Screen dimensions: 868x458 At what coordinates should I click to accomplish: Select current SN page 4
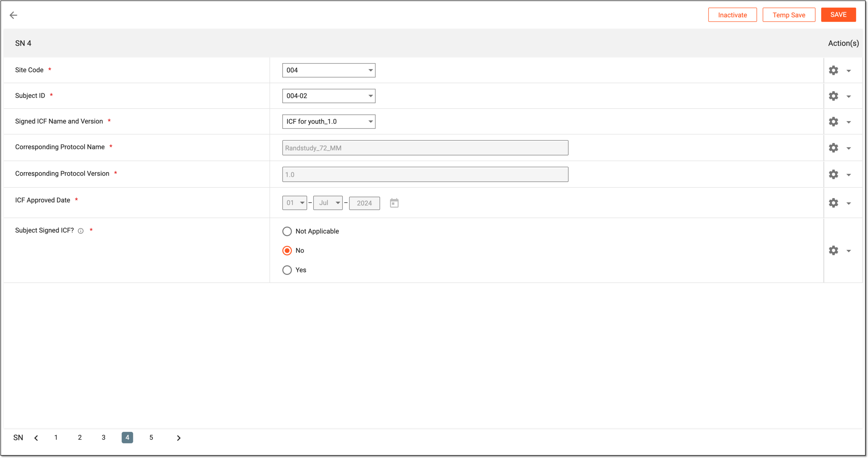(x=127, y=438)
